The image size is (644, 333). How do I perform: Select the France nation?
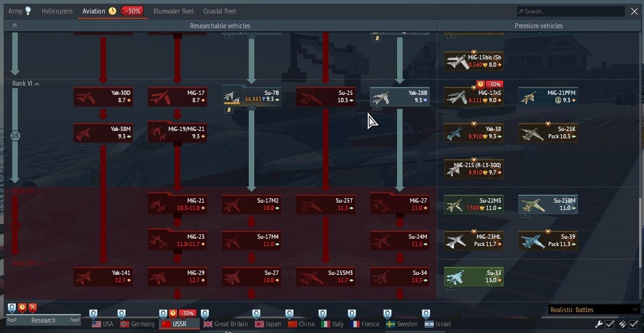365,324
